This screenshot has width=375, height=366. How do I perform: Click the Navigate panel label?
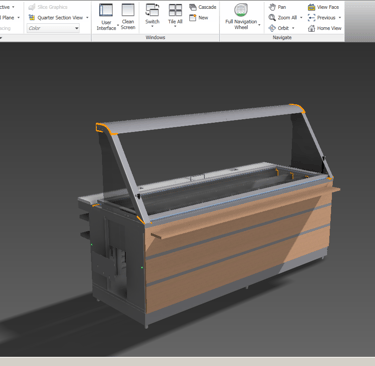coord(282,38)
